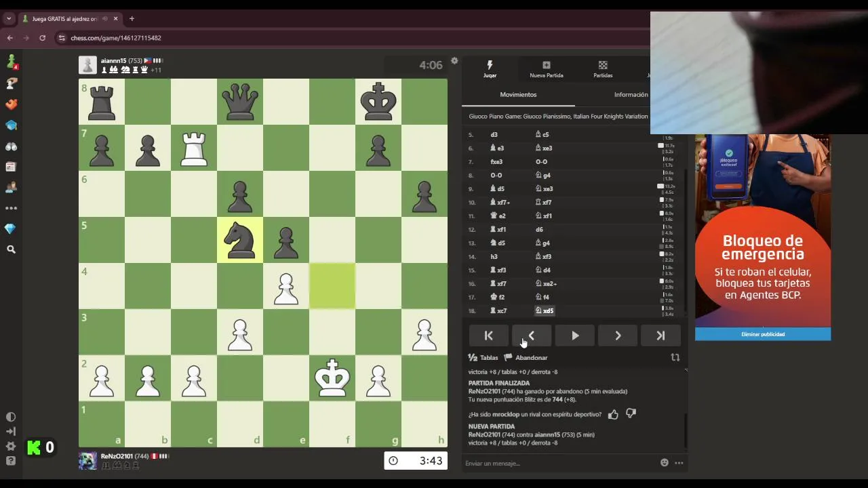Screen dimensions: 868x488
Task: Collapse the sidebar with arrow icon
Action: pyautogui.click(x=11, y=431)
